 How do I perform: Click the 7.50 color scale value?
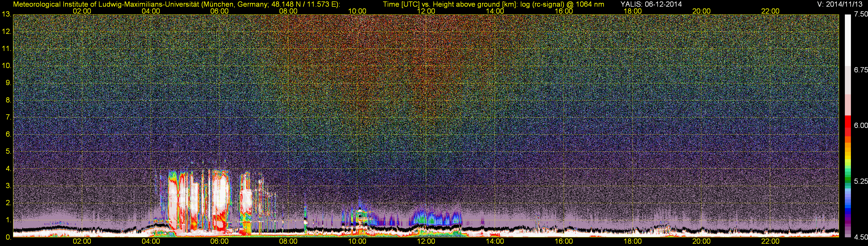[x=861, y=14]
